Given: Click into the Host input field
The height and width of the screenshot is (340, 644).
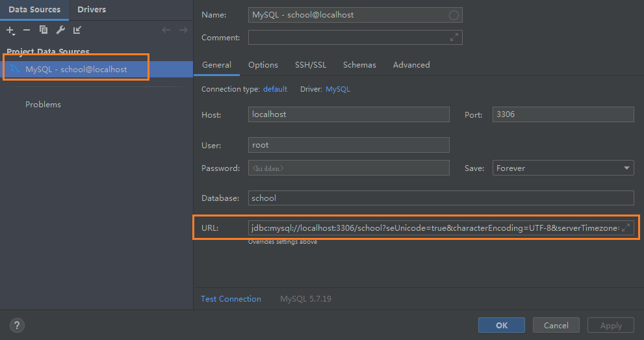Looking at the screenshot, I should tap(349, 114).
